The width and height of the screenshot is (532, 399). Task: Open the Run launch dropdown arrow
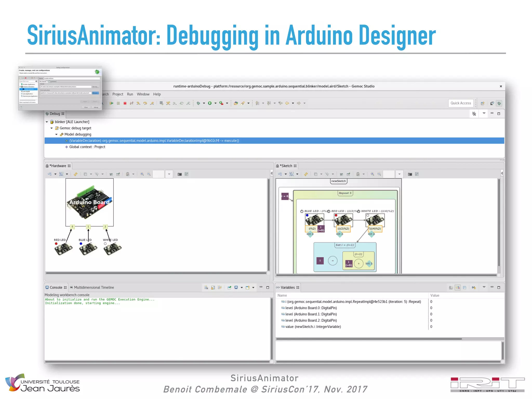(215, 103)
